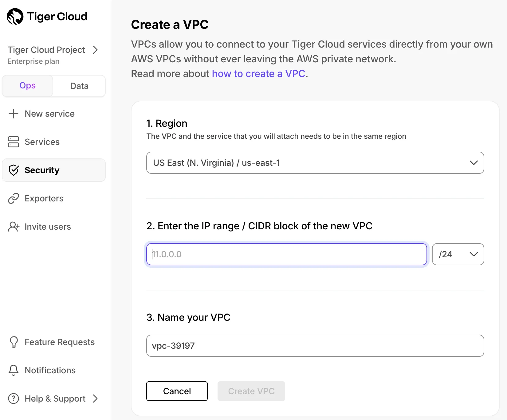
Task: Go to Services in sidebar
Action: tap(54, 142)
